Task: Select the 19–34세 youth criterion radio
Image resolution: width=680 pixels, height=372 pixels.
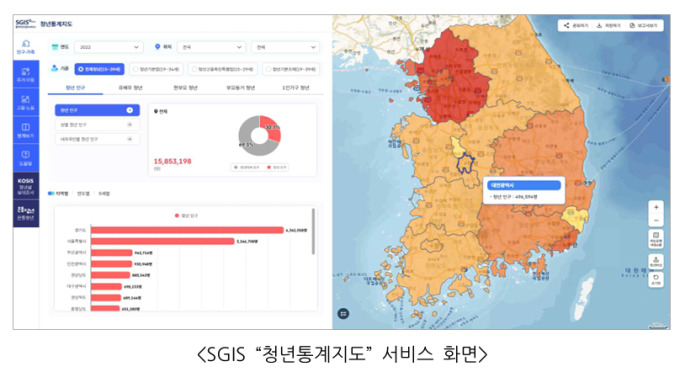Action: click(156, 69)
